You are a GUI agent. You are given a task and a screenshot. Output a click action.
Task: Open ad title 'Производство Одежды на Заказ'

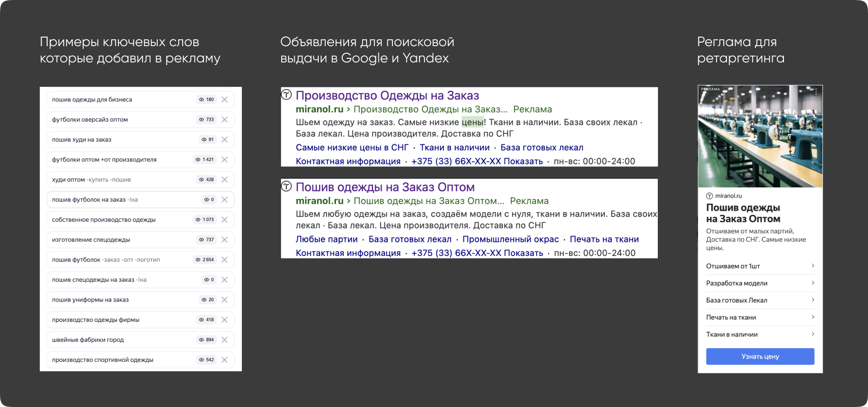click(x=387, y=95)
